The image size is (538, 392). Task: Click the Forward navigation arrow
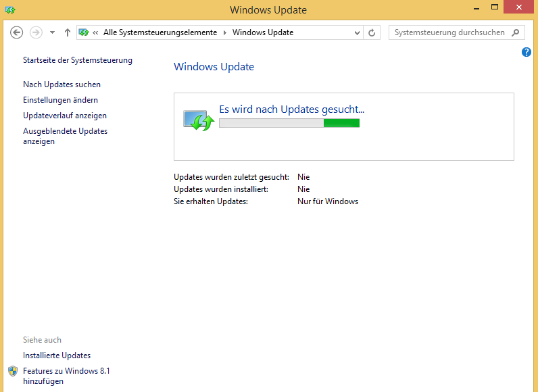point(36,32)
